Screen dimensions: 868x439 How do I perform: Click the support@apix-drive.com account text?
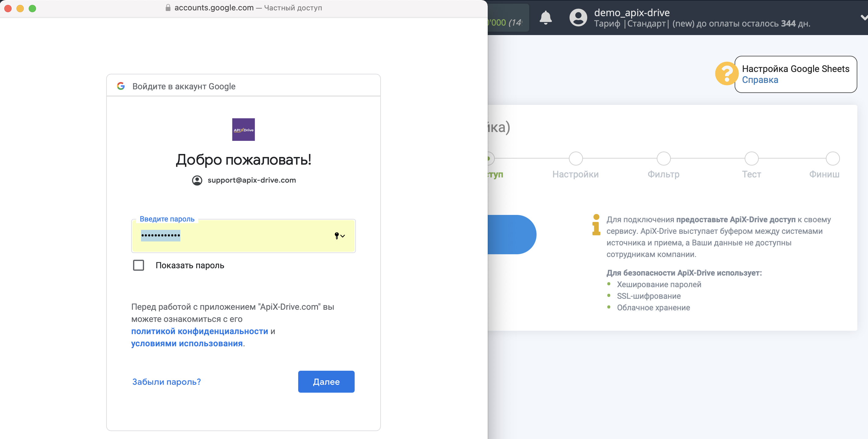click(x=252, y=180)
